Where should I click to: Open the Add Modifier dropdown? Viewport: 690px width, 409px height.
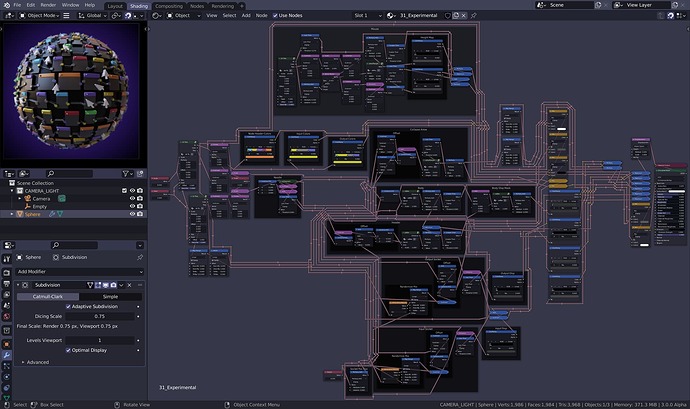point(80,272)
